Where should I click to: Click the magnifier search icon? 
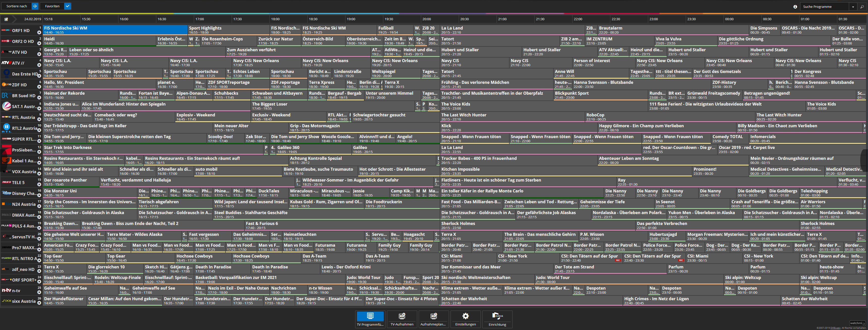point(862,6)
